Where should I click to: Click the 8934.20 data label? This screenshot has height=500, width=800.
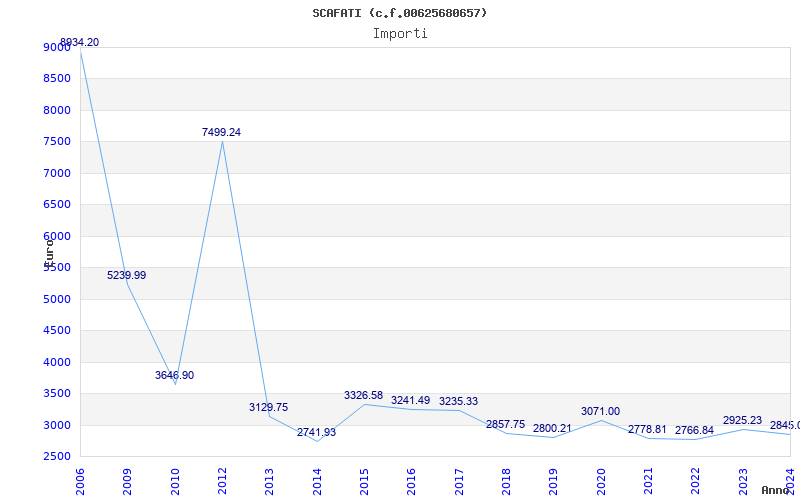tap(80, 42)
